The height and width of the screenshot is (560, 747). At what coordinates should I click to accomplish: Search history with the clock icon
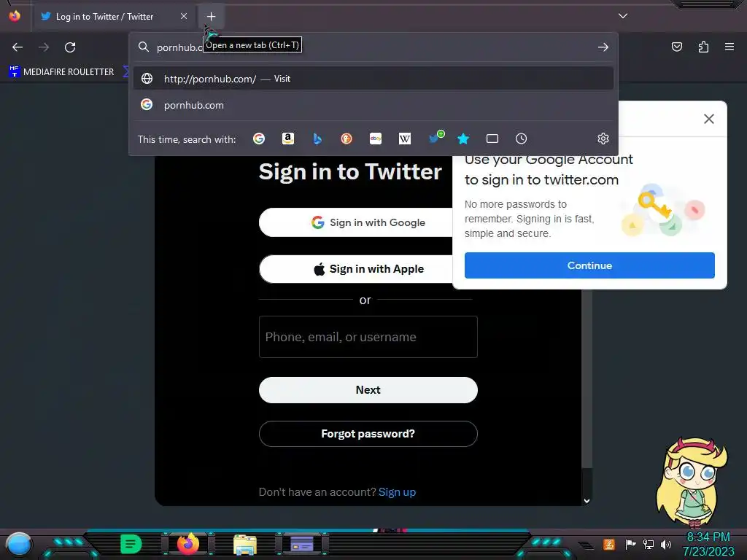point(521,139)
